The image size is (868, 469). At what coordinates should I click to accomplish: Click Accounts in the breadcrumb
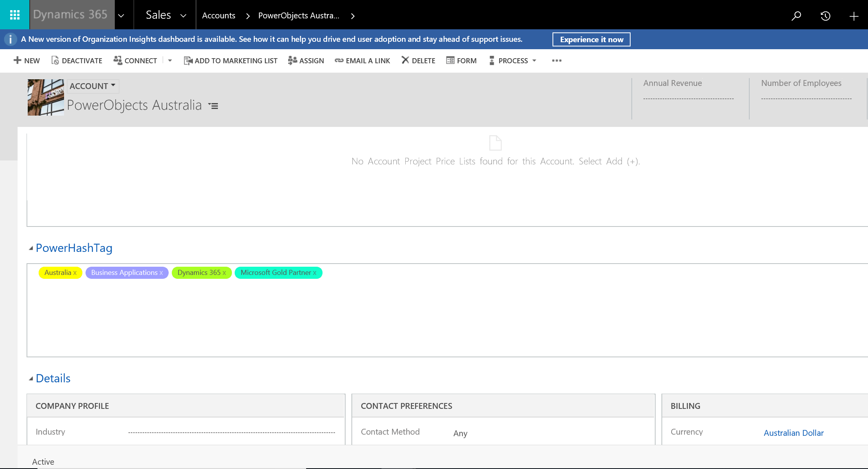[x=219, y=16]
